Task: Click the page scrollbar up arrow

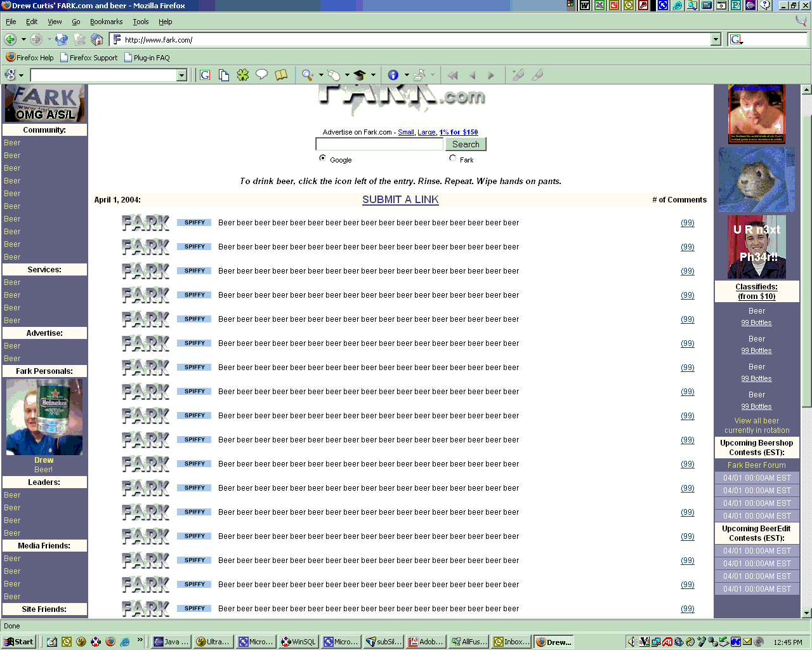Action: pos(807,90)
